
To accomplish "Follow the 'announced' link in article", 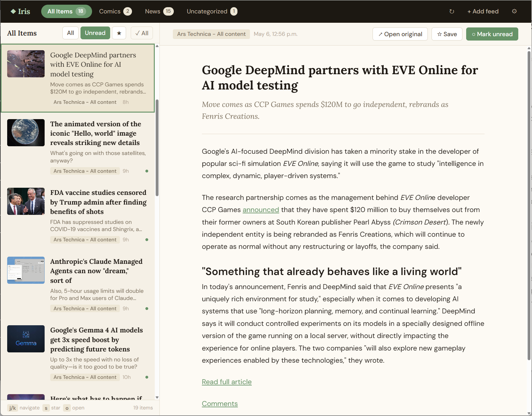I will 261,210.
